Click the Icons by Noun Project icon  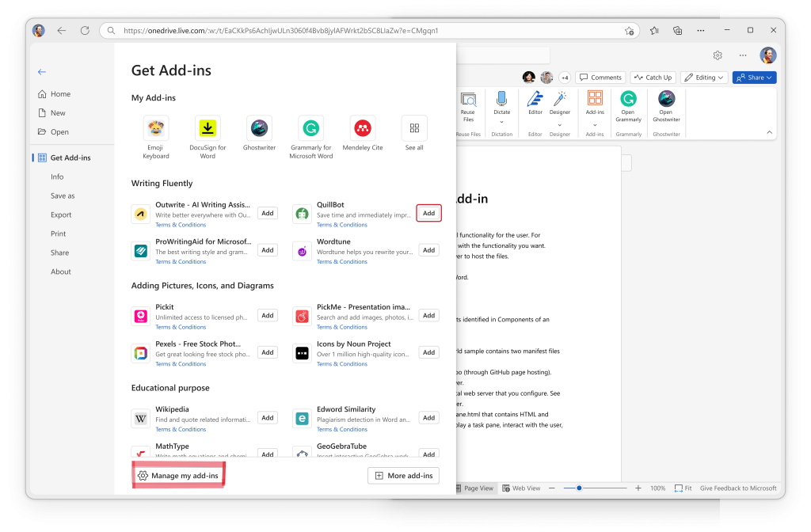(302, 353)
